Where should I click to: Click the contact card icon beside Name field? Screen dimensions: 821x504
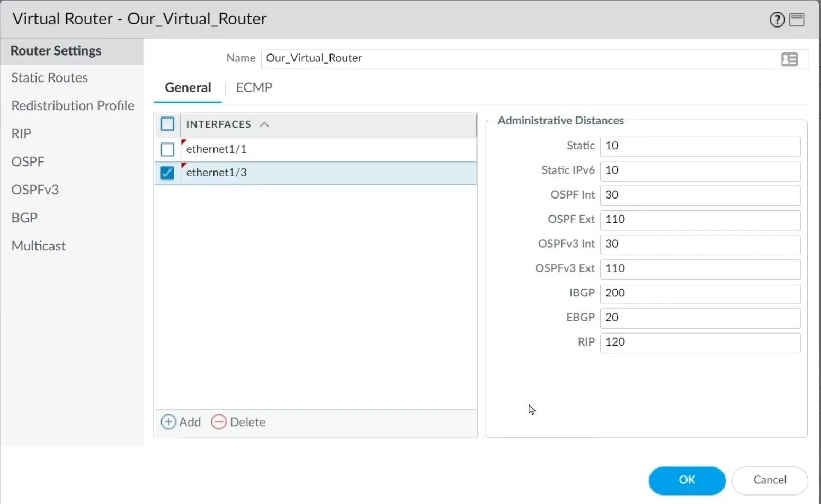pyautogui.click(x=790, y=59)
